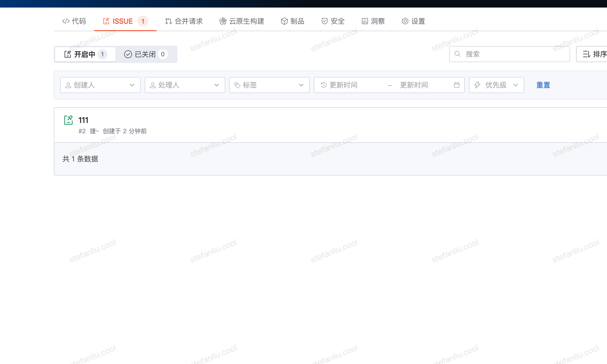Click the person icon in 创建人 filter

point(68,85)
